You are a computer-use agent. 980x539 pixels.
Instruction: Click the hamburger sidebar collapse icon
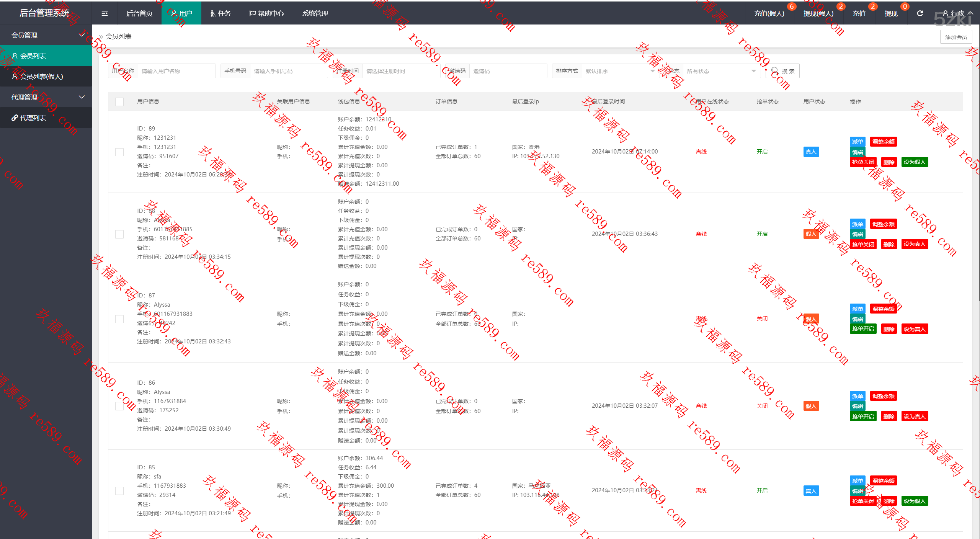(105, 13)
